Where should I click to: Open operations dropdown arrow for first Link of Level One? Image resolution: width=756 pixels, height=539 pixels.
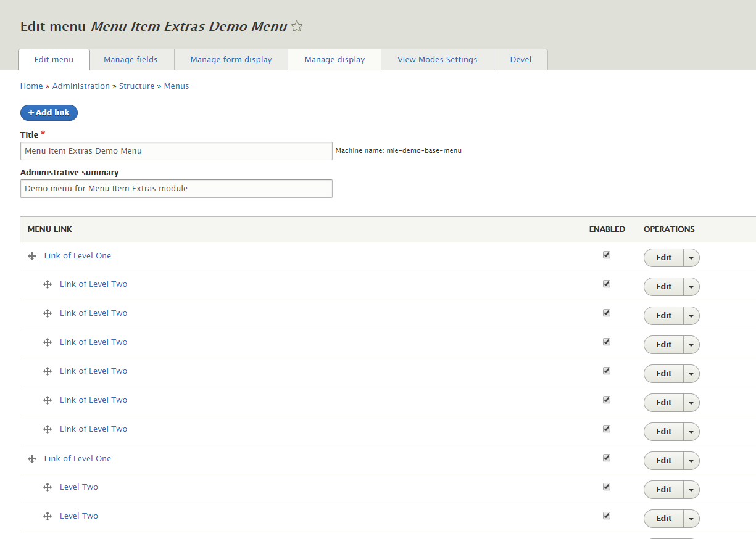coord(691,258)
